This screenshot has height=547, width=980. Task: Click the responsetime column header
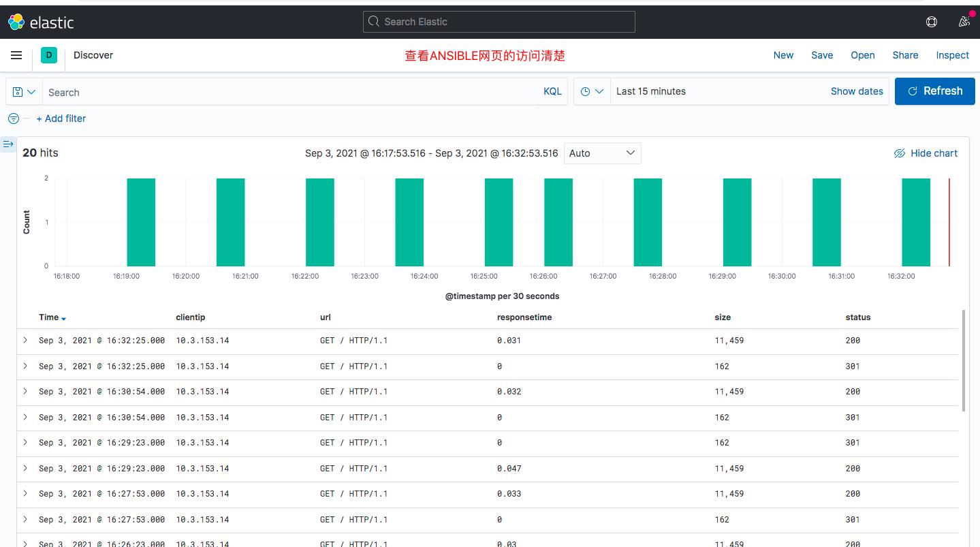coord(524,317)
